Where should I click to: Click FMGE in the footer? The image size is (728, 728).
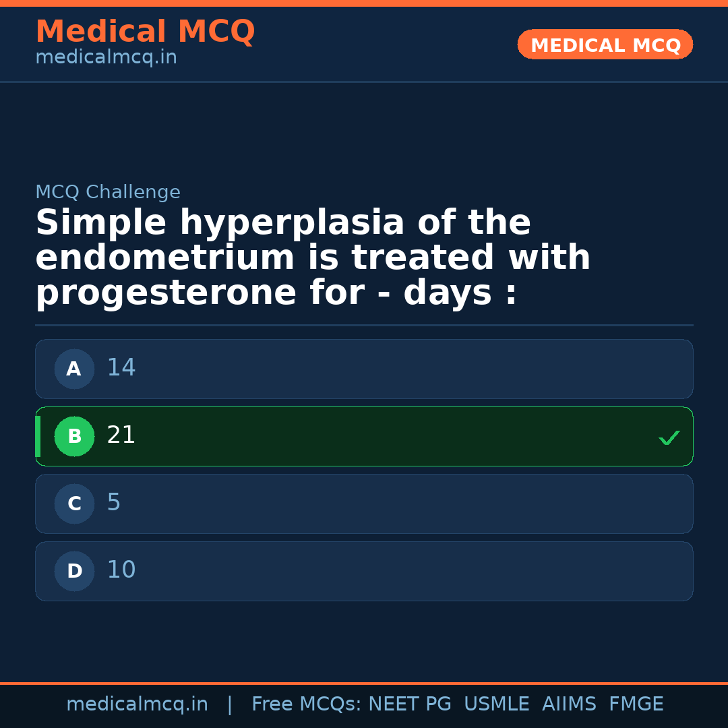(636, 704)
